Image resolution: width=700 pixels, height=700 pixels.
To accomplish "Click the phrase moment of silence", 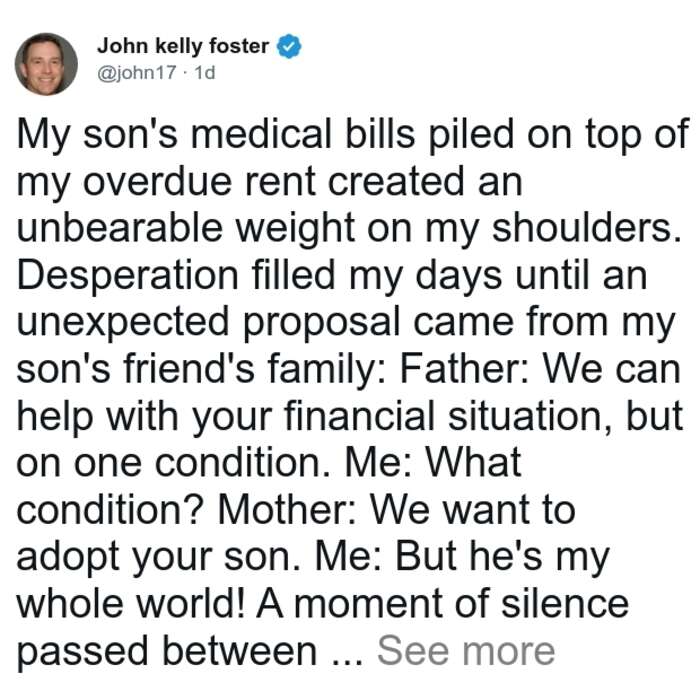I will [x=462, y=604].
